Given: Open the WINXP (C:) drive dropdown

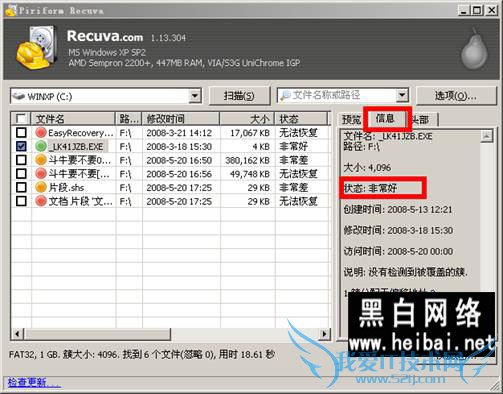Looking at the screenshot, I should (194, 96).
